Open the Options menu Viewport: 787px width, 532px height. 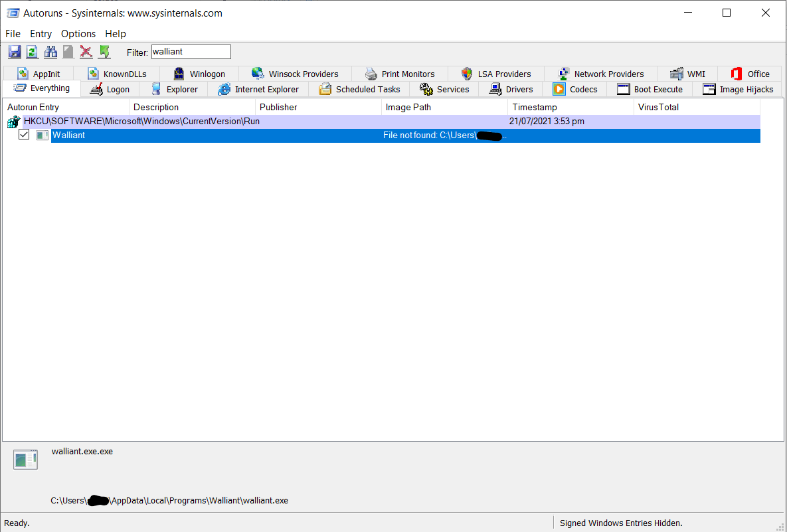tap(78, 34)
